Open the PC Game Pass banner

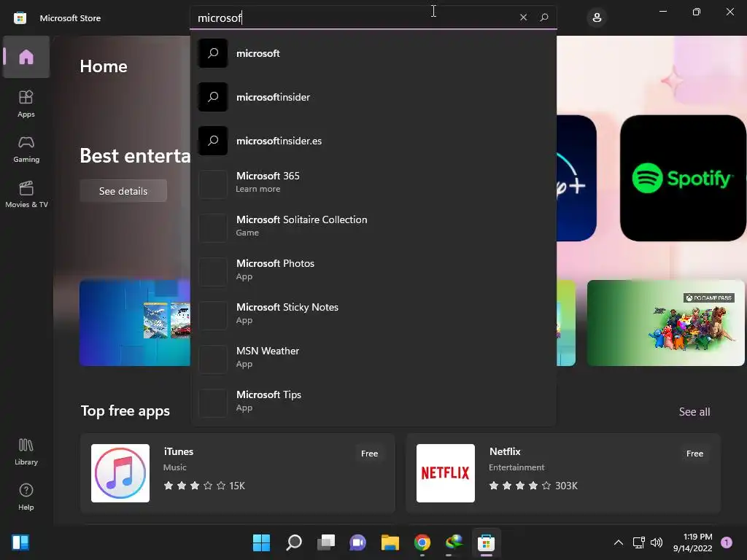click(665, 323)
